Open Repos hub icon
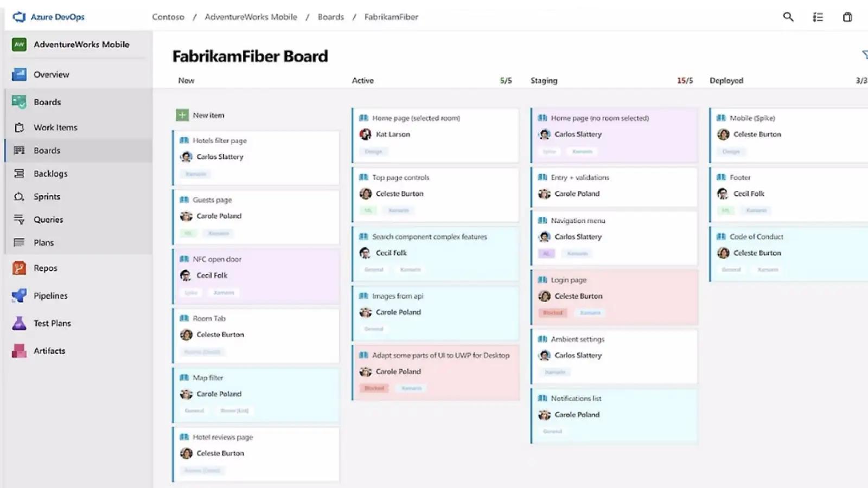The height and width of the screenshot is (488, 868). tap(19, 268)
